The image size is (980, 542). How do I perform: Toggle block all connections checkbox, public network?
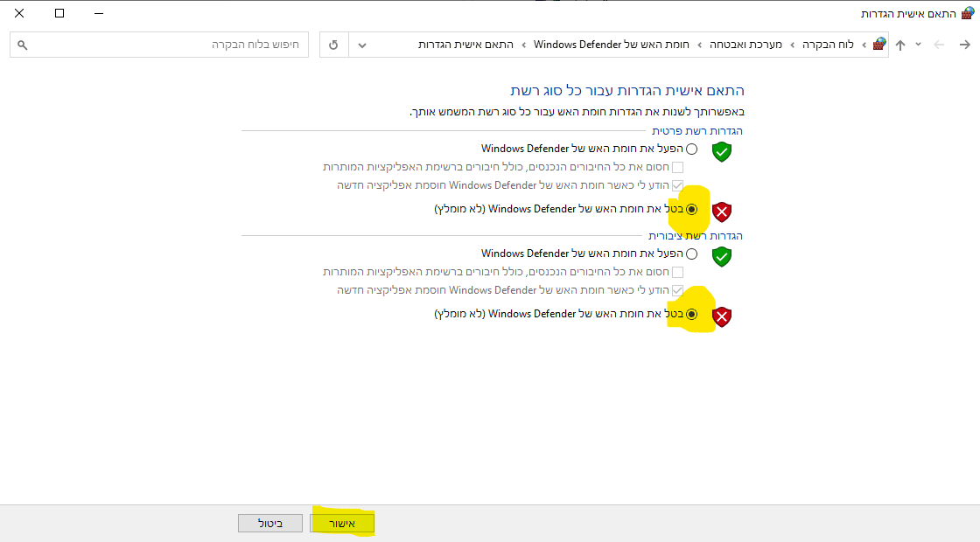[x=677, y=272]
